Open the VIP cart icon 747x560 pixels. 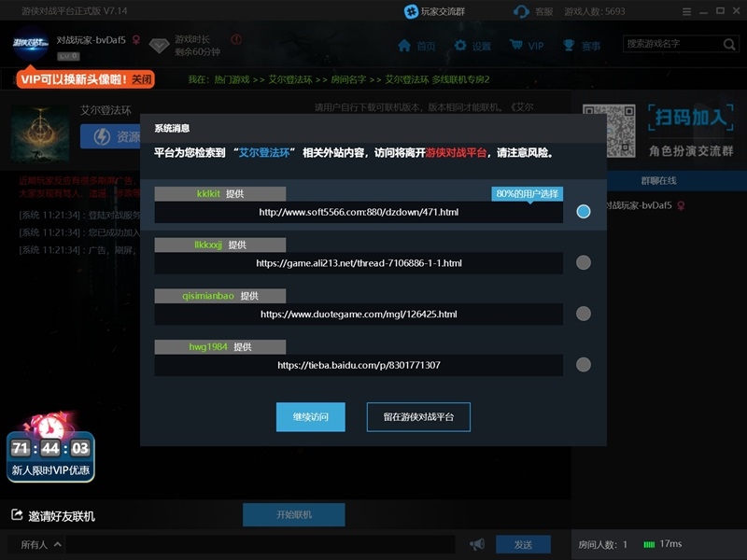pyautogui.click(x=516, y=45)
